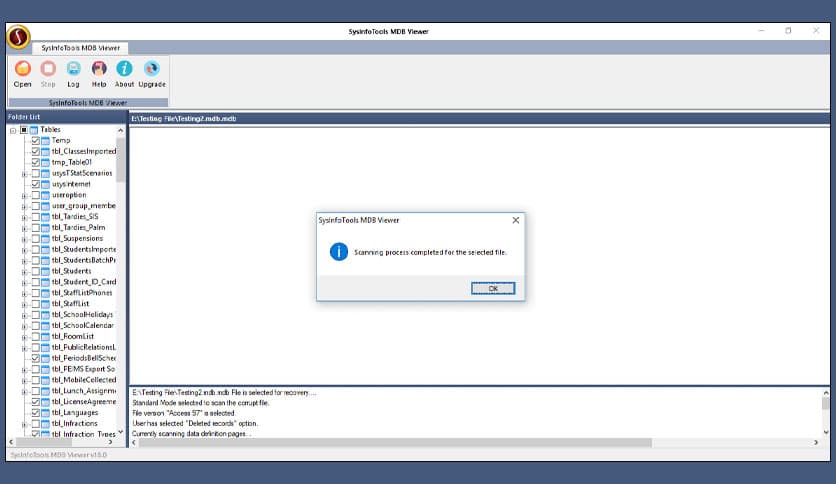The height and width of the screenshot is (484, 836).
Task: Click table icon beside tbl_Suspensions
Action: click(x=45, y=239)
